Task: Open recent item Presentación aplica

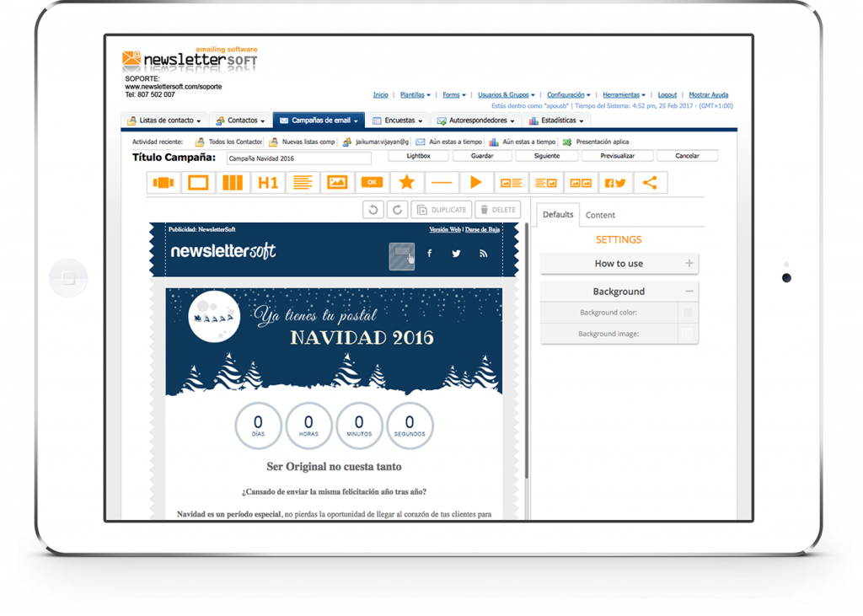Action: (x=596, y=142)
